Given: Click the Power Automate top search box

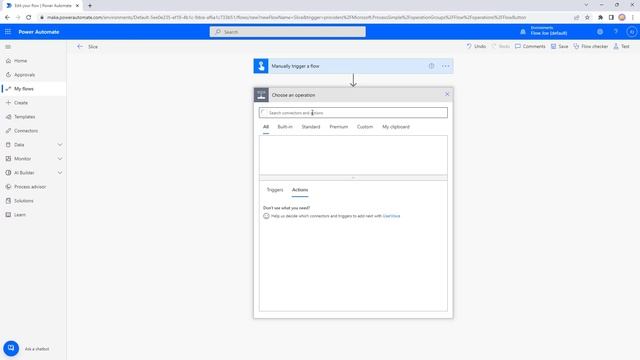Looking at the screenshot, I should [288, 32].
